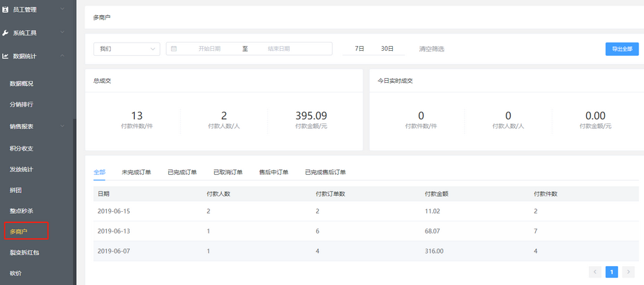Select the 7日 quick range filter
The image size is (644, 285).
click(359, 49)
